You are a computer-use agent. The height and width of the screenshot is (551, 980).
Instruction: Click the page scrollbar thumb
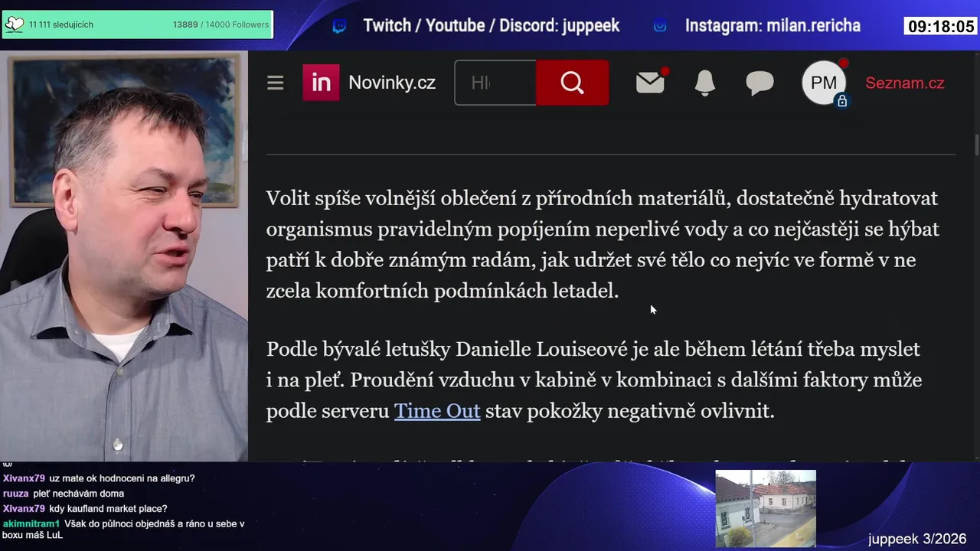(977, 144)
